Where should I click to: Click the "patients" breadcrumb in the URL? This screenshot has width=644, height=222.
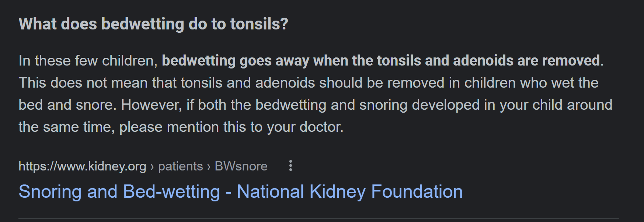180,166
